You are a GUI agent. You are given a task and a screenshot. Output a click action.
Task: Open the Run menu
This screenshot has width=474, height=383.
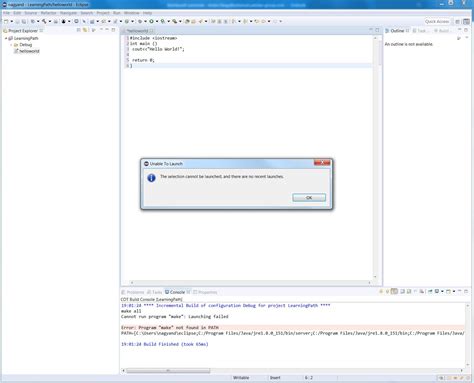pos(117,13)
